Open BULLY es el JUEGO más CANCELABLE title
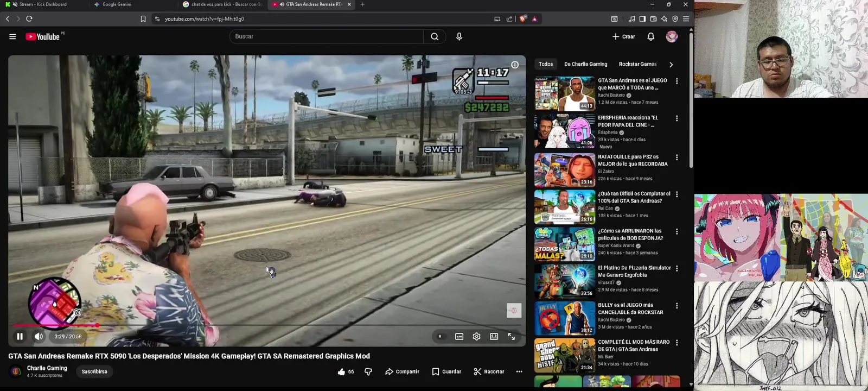 [x=630, y=308]
